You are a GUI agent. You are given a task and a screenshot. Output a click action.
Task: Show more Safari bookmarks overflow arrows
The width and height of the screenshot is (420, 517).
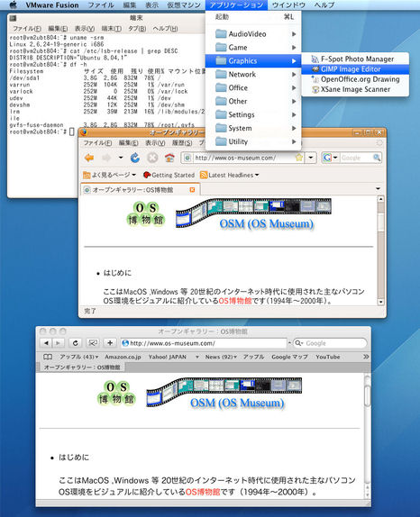pyautogui.click(x=366, y=357)
